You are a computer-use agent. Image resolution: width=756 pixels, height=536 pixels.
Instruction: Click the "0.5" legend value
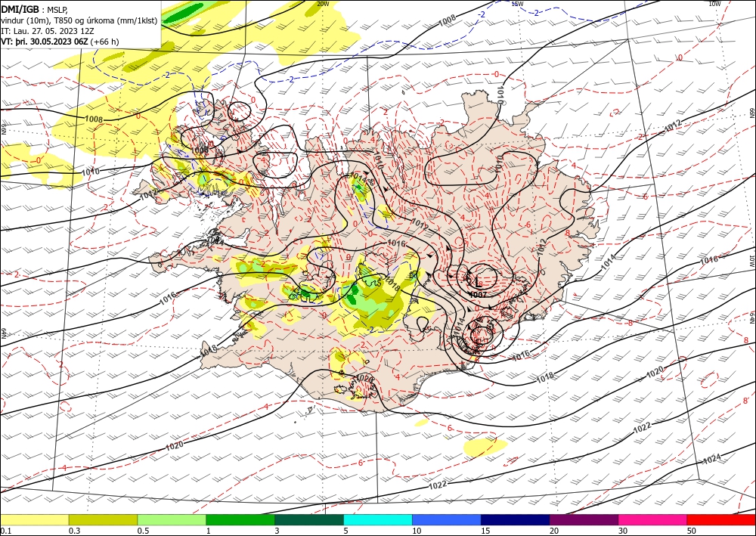pyautogui.click(x=143, y=531)
